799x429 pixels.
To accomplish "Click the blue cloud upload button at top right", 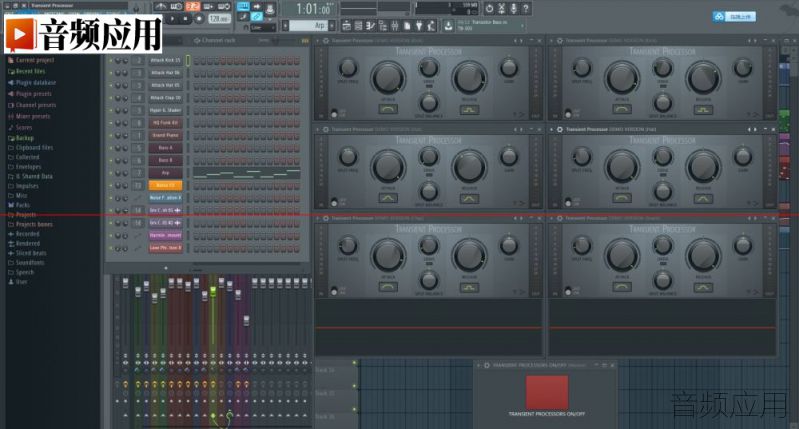I will pos(734,17).
